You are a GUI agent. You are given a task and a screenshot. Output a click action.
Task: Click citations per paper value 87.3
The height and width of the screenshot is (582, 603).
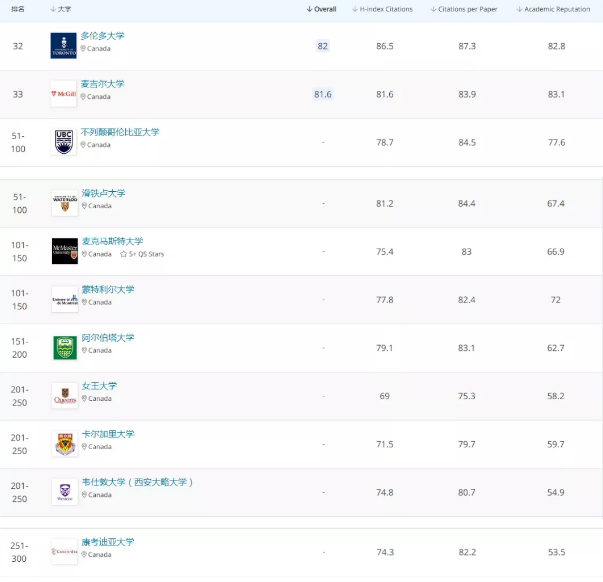point(467,46)
